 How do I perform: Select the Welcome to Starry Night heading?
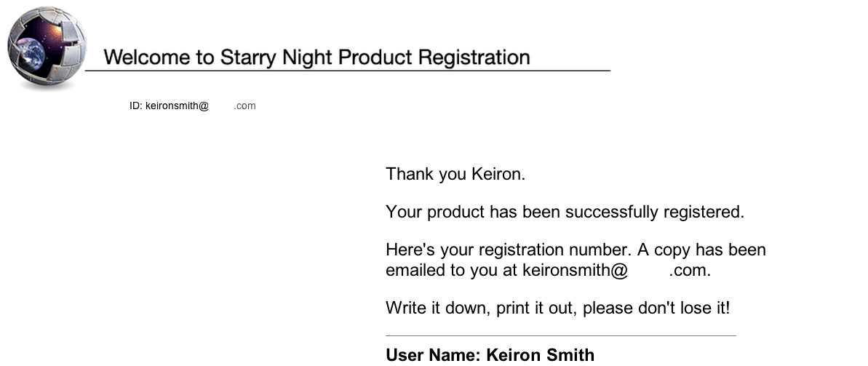click(316, 57)
